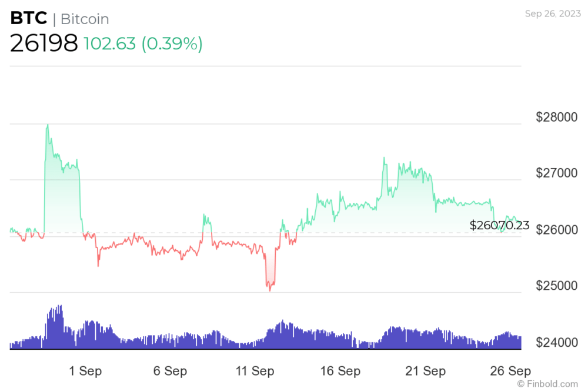The image size is (588, 392).
Task: Select the 6 Sep date marker
Action: [x=170, y=371]
